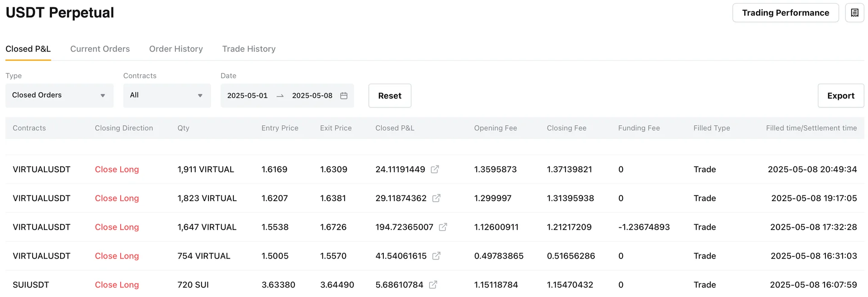
Task: Click Close Long in the SUIUSDT row
Action: (x=117, y=285)
